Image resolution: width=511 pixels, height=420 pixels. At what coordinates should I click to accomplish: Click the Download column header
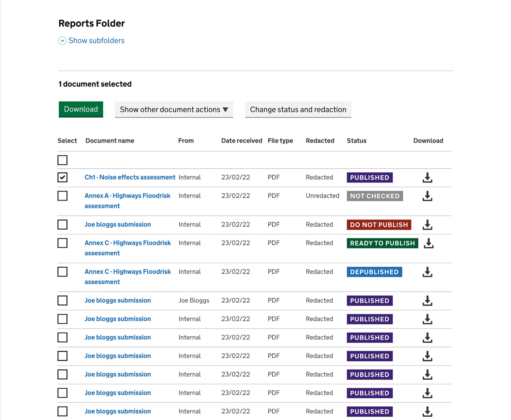click(x=428, y=141)
